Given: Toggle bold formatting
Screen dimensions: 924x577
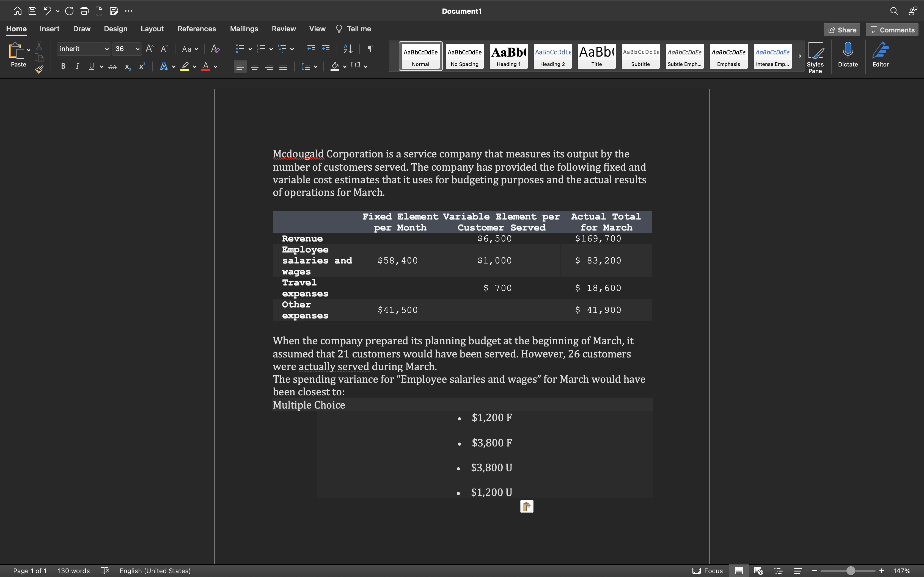Looking at the screenshot, I should point(63,66).
